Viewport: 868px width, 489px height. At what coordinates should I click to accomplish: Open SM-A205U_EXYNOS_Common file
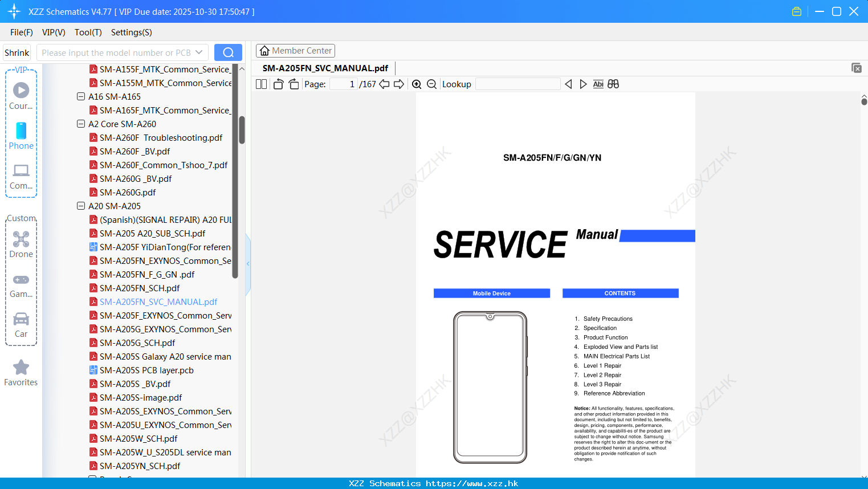pos(165,425)
